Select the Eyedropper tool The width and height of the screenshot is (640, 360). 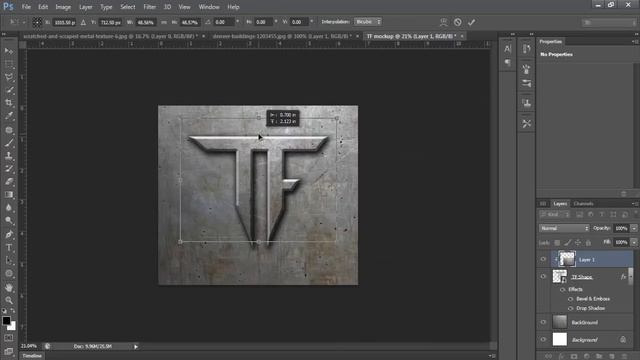(x=9, y=116)
